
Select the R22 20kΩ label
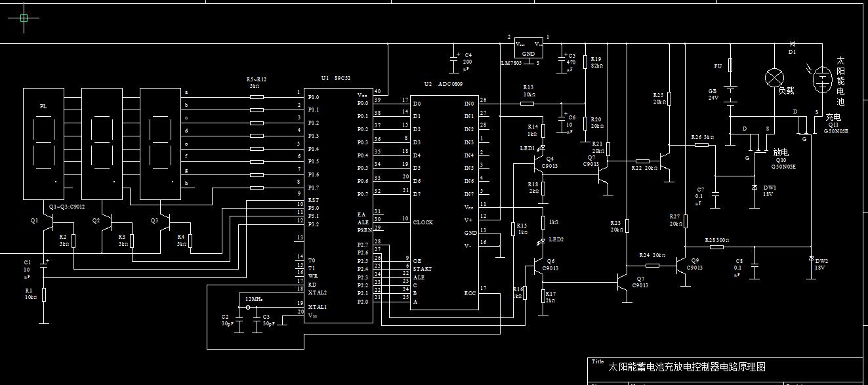(644, 169)
